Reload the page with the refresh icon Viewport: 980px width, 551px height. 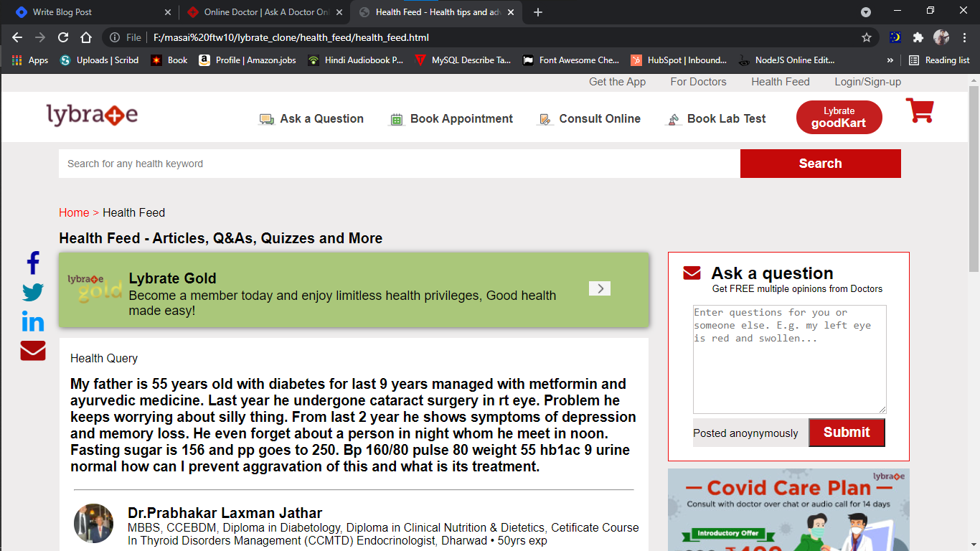tap(63, 37)
